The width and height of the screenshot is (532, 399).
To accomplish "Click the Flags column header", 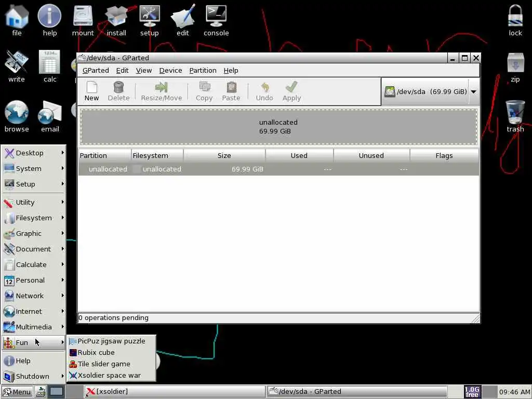I will [444, 156].
